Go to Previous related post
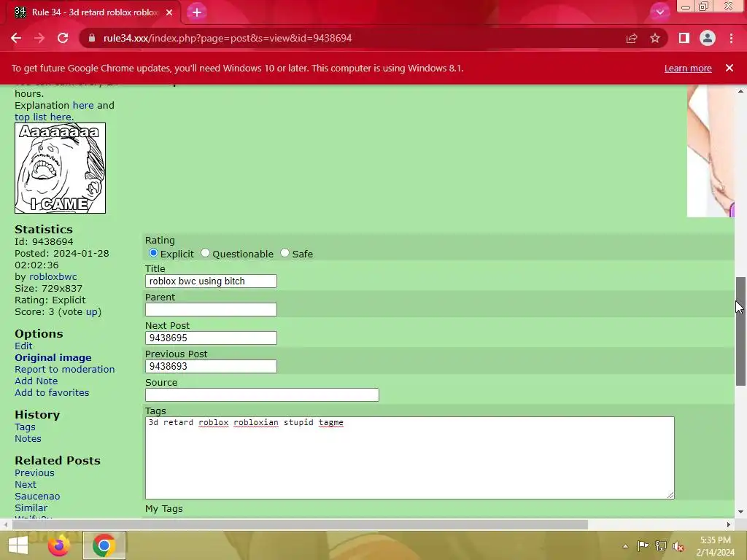This screenshot has width=747, height=560. pyautogui.click(x=34, y=472)
